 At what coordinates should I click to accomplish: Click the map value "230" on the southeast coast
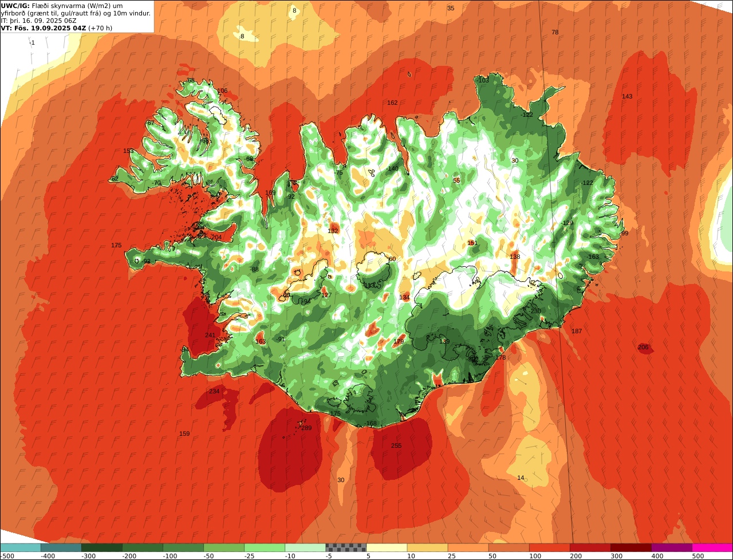point(535,310)
